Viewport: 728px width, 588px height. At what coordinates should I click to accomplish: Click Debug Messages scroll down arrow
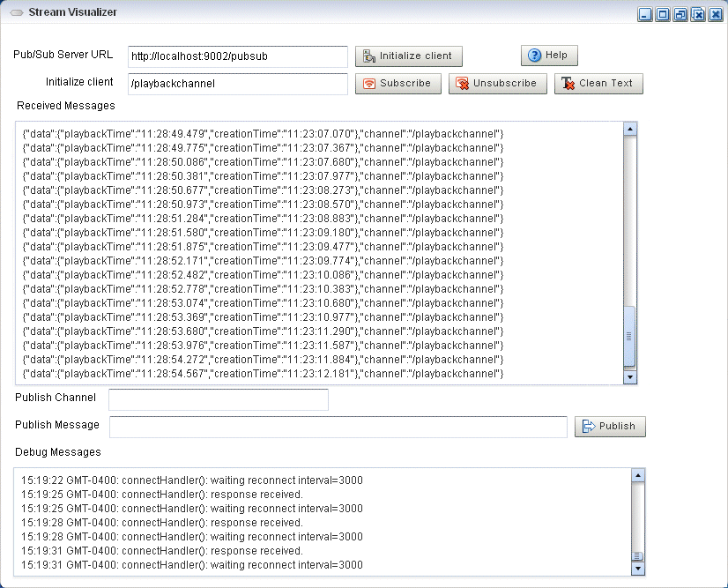click(x=638, y=568)
